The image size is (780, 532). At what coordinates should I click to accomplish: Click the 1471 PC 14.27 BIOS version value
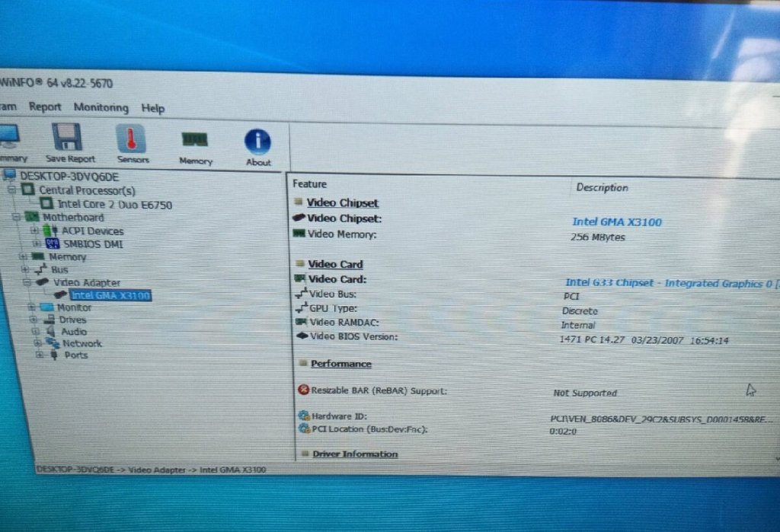[x=644, y=340]
